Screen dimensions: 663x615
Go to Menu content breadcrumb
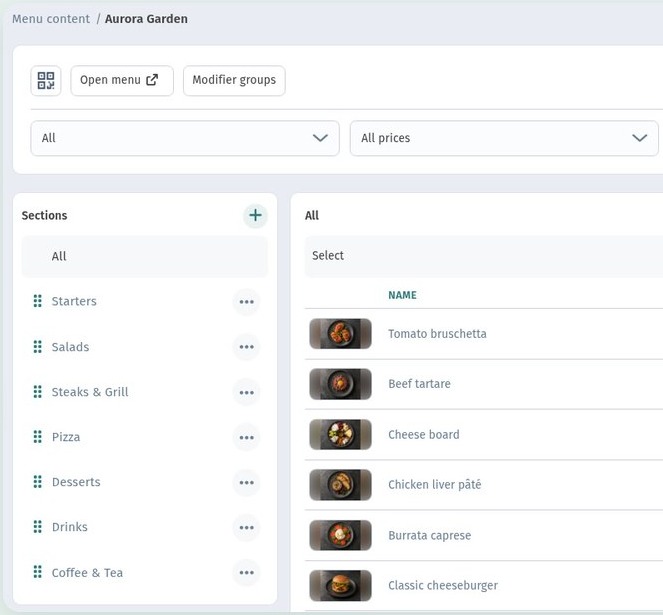pos(51,19)
